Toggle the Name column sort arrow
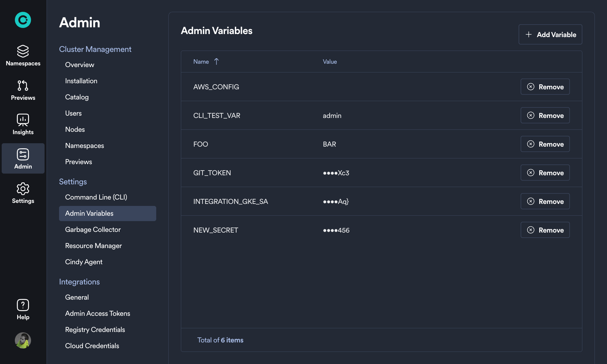 click(x=216, y=61)
